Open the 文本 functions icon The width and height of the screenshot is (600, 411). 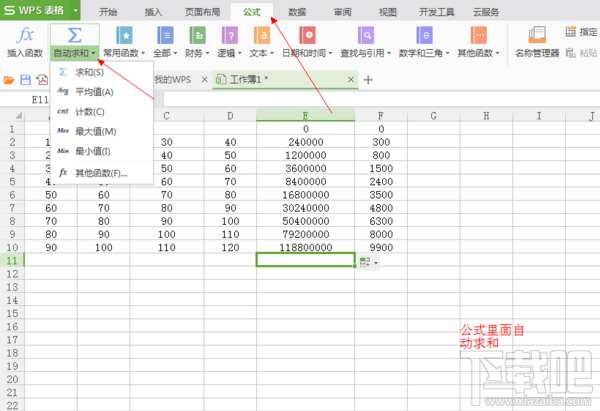pyautogui.click(x=262, y=35)
